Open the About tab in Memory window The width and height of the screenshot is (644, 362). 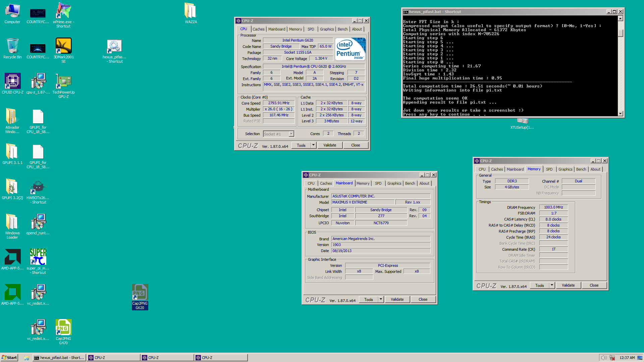point(595,169)
